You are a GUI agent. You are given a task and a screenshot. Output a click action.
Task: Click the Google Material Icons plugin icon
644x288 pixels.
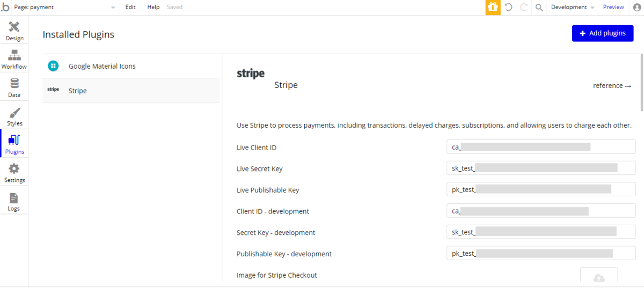tap(53, 66)
